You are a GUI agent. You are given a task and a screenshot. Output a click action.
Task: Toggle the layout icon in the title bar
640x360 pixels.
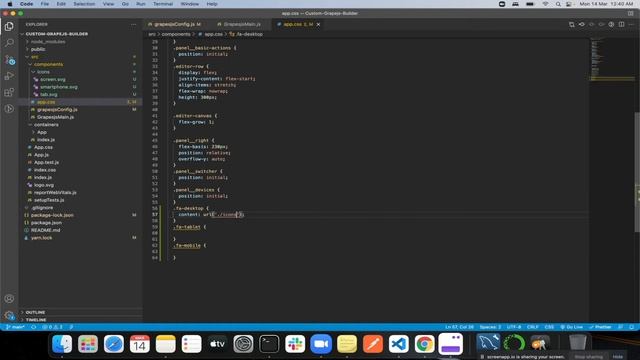[x=630, y=13]
